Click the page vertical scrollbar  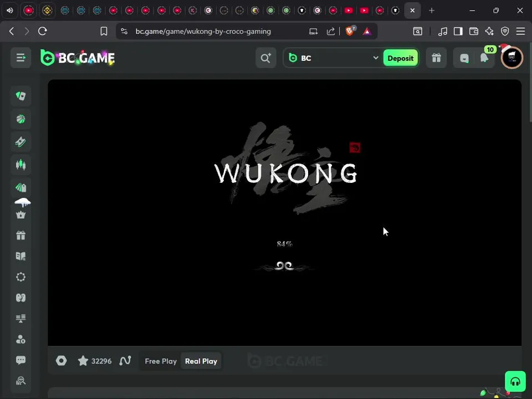(x=530, y=82)
